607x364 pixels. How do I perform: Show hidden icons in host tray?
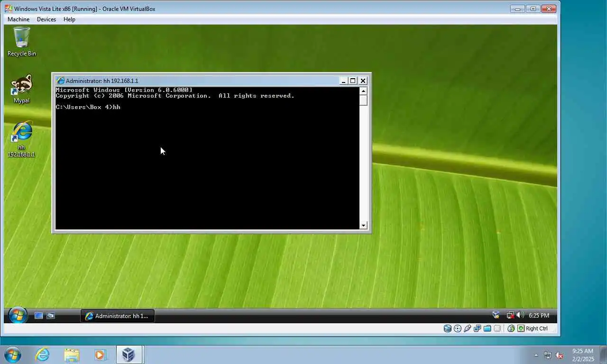pos(536,355)
